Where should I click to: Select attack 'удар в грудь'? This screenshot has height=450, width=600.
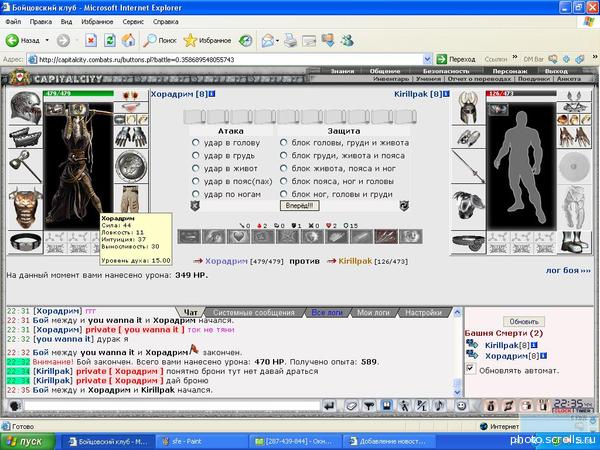196,155
